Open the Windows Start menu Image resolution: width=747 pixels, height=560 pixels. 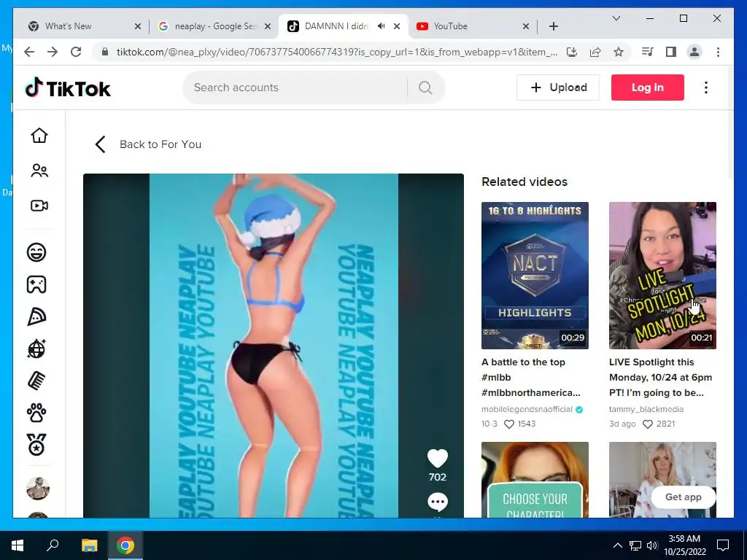coord(18,545)
